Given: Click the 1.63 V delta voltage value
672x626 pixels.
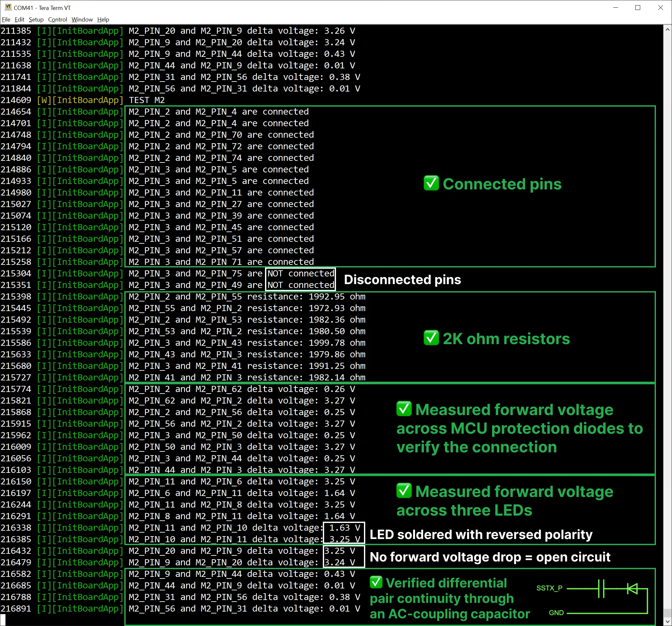Looking at the screenshot, I should coord(344,528).
